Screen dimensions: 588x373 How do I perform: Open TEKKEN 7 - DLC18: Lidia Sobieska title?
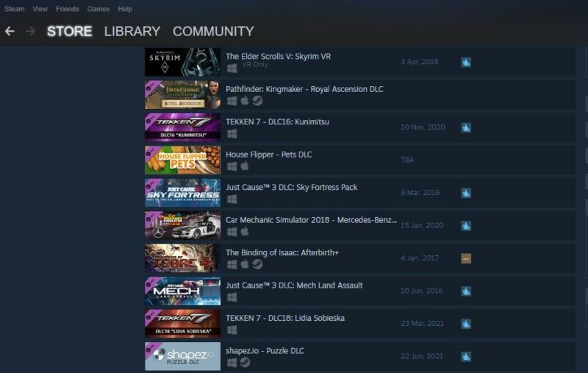click(285, 318)
